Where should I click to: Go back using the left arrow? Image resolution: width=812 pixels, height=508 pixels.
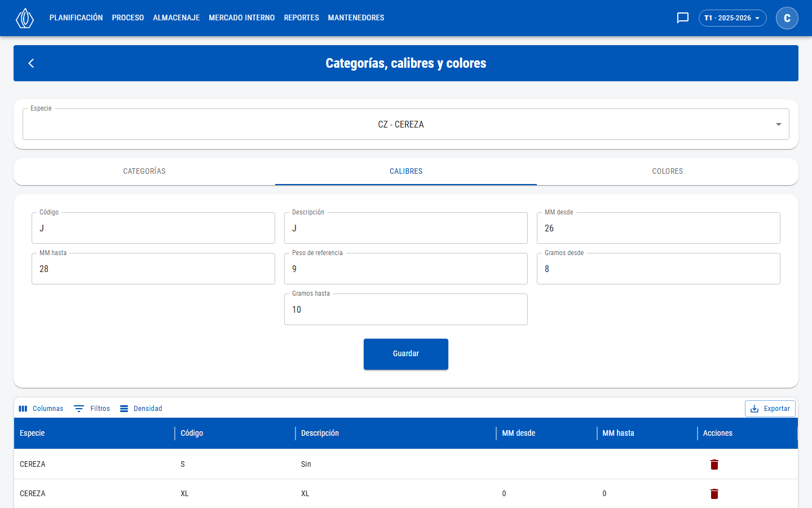(x=32, y=63)
